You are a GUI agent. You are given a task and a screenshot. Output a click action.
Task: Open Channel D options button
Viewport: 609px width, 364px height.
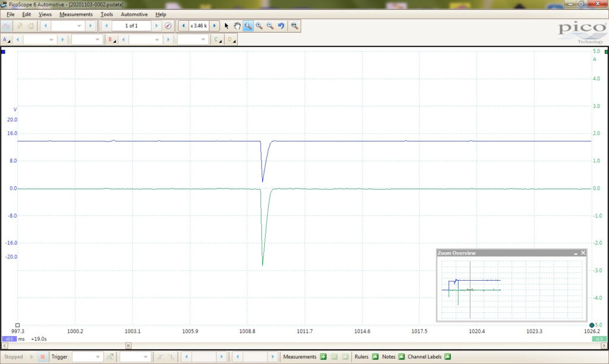(x=231, y=39)
